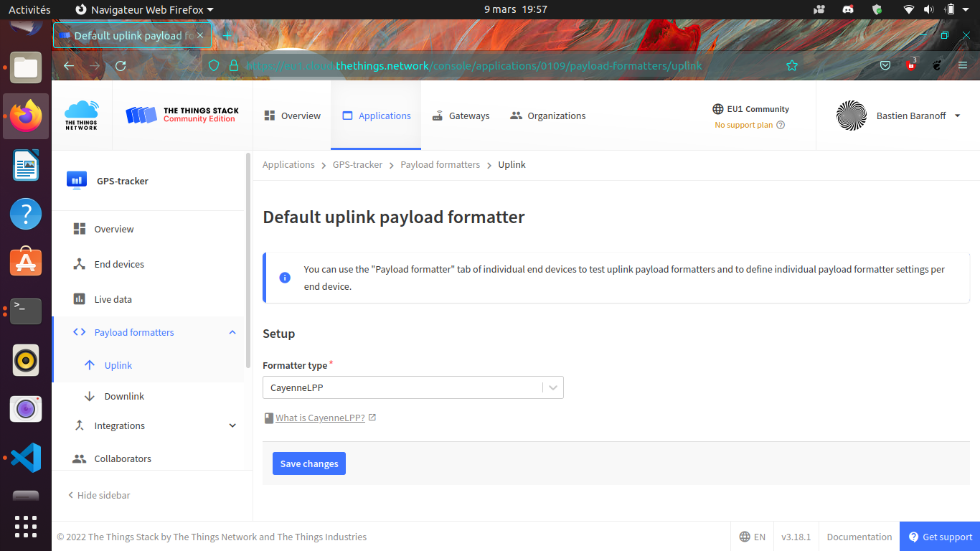Open Collaborators in sidebar
The width and height of the screenshot is (980, 551).
(x=148, y=458)
